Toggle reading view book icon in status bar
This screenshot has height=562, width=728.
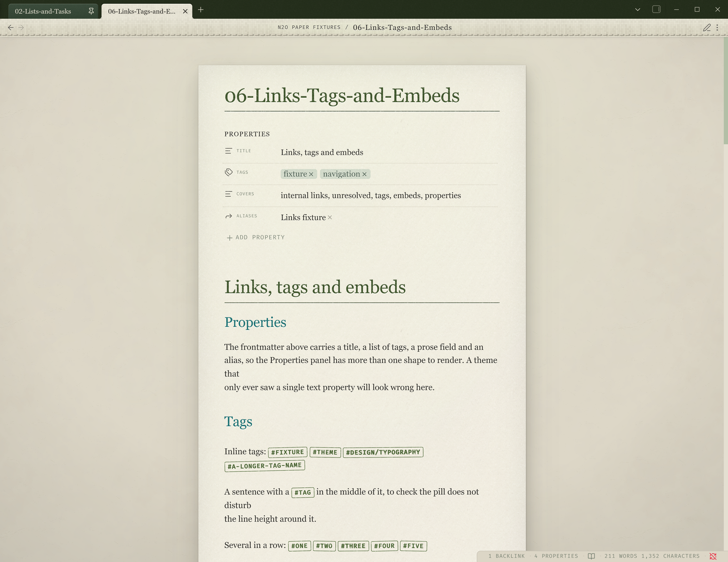[x=591, y=556]
